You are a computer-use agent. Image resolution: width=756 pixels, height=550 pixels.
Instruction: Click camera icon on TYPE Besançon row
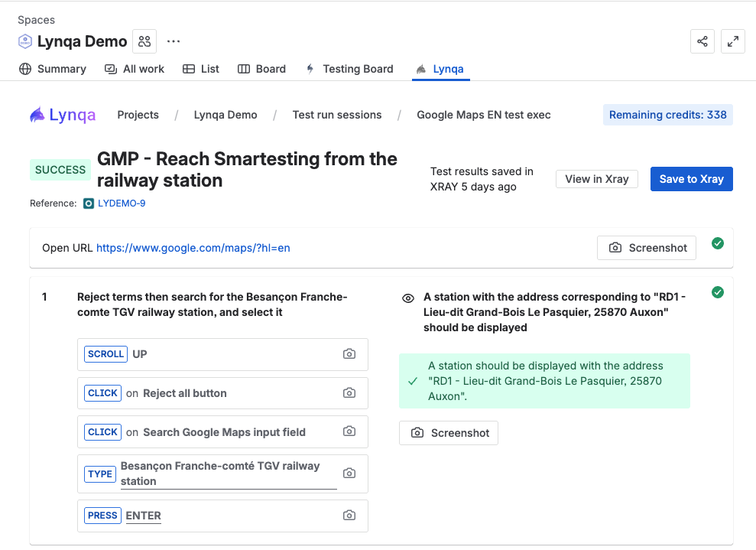tap(349, 474)
